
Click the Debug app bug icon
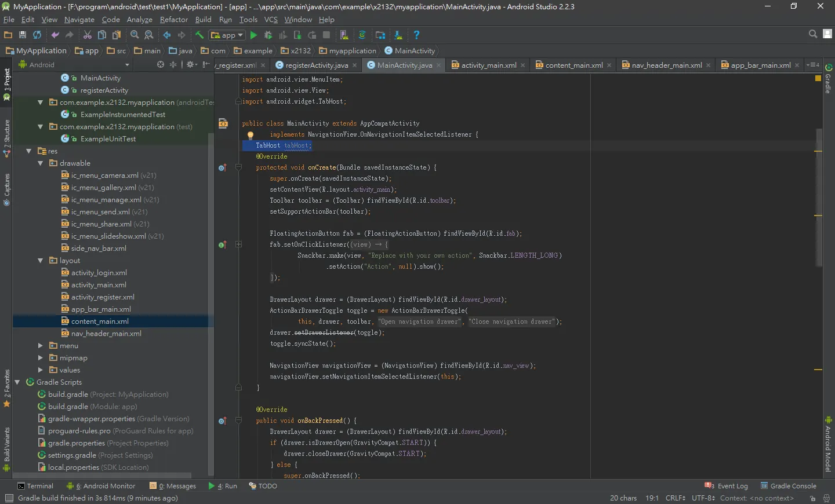pyautogui.click(x=268, y=35)
